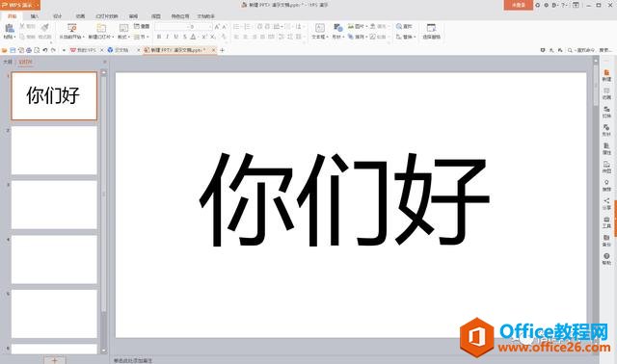The image size is (617, 364).
Task: Add slide with plus button below thumbnails
Action: [55, 360]
